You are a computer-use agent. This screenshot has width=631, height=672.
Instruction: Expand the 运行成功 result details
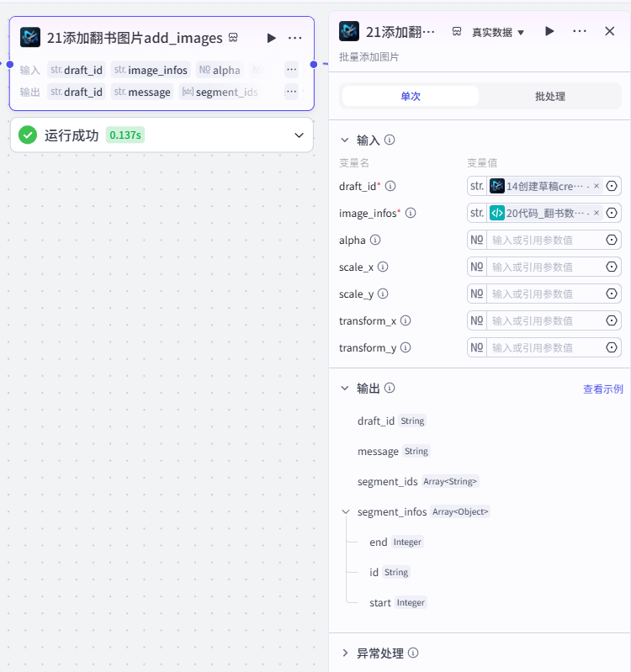pos(300,135)
